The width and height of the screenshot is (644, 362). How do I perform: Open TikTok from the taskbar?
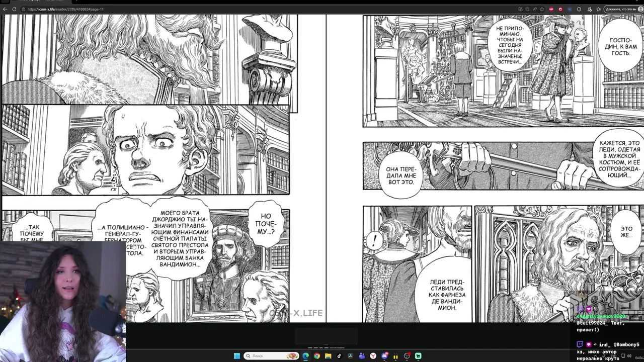click(339, 356)
